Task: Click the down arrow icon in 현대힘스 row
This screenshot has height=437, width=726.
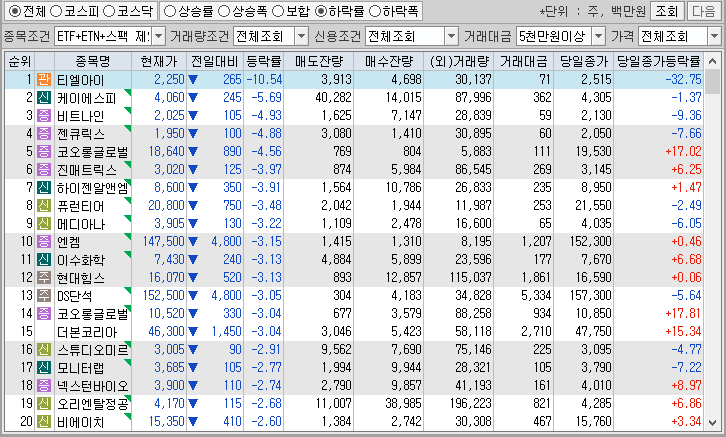Action: coord(193,278)
